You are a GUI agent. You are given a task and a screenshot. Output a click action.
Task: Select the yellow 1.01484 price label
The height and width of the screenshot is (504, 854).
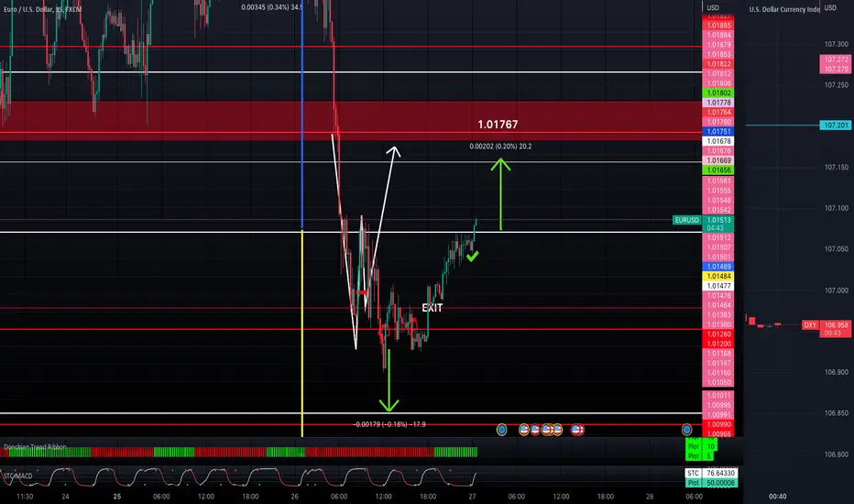718,277
